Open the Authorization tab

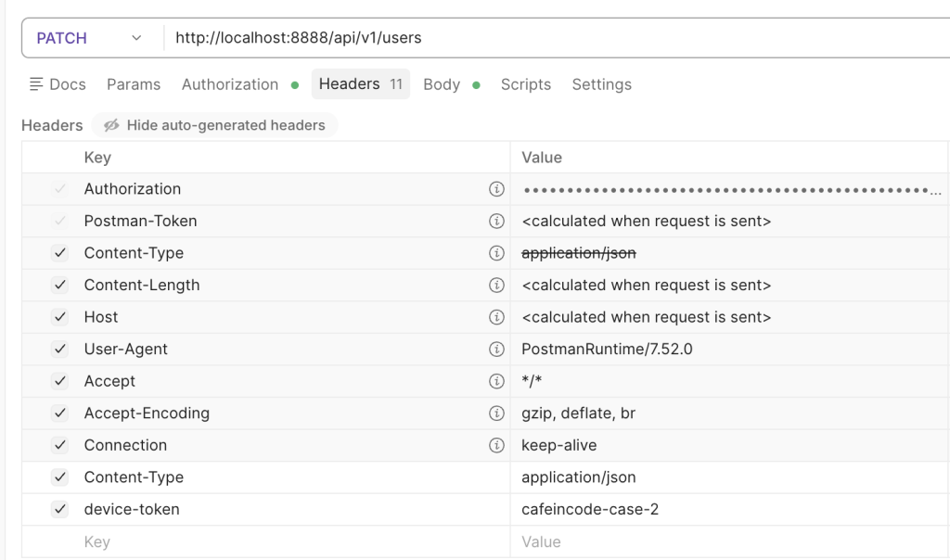[x=230, y=84]
